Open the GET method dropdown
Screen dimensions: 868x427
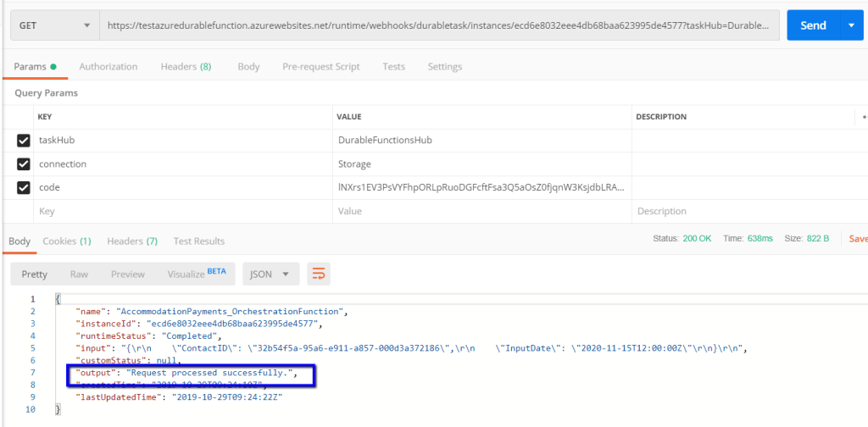coord(54,25)
